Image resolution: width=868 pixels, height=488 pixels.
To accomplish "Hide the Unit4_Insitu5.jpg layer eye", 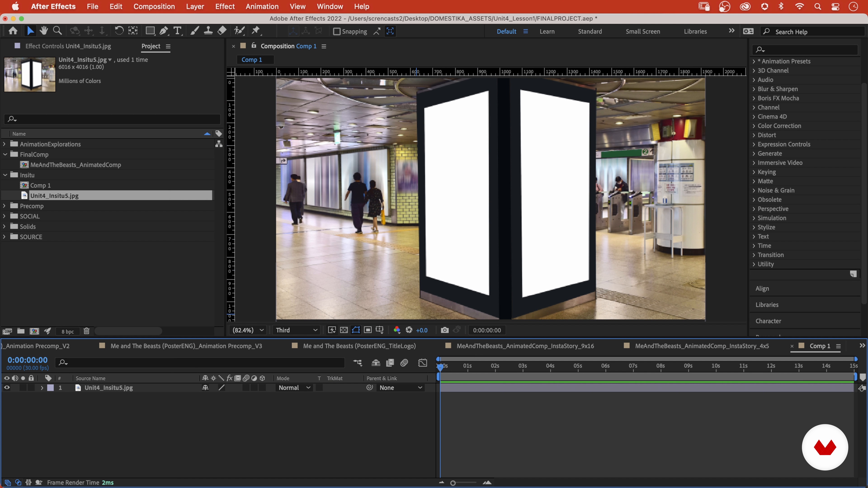I will click(7, 388).
